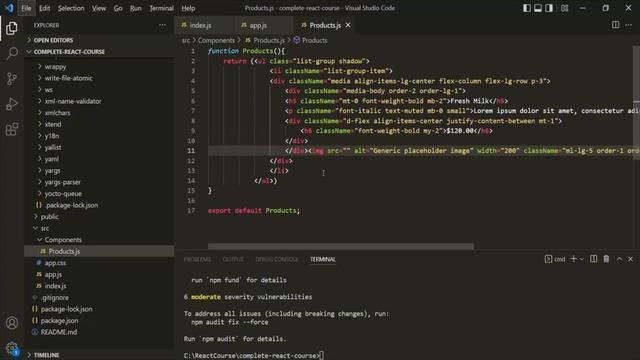
Task: Open the Help menu
Action: pos(188,8)
